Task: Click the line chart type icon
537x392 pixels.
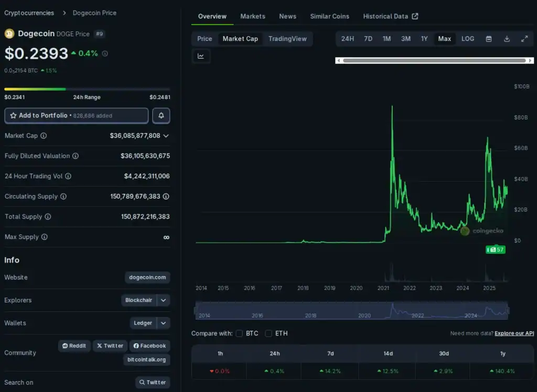Action: point(201,56)
